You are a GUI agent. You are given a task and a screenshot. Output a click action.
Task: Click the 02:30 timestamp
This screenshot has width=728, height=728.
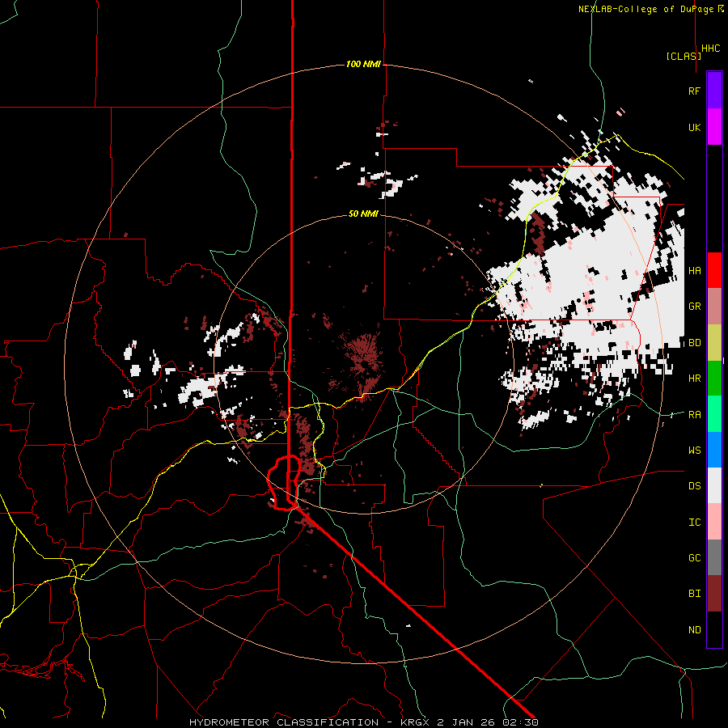pos(520,722)
